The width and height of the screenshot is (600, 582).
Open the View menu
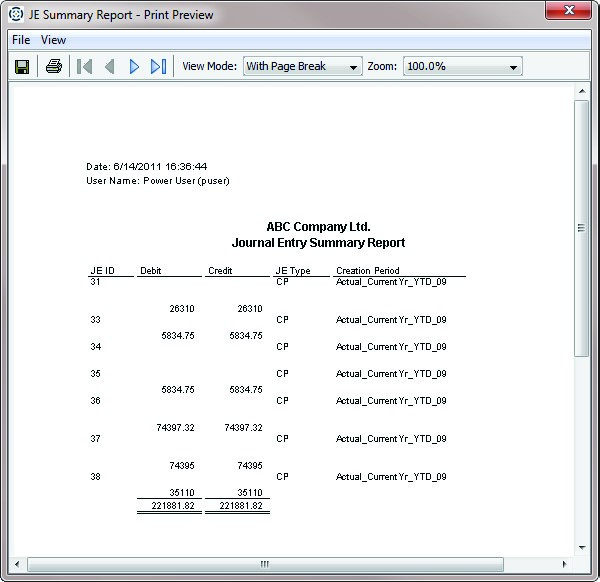click(53, 40)
